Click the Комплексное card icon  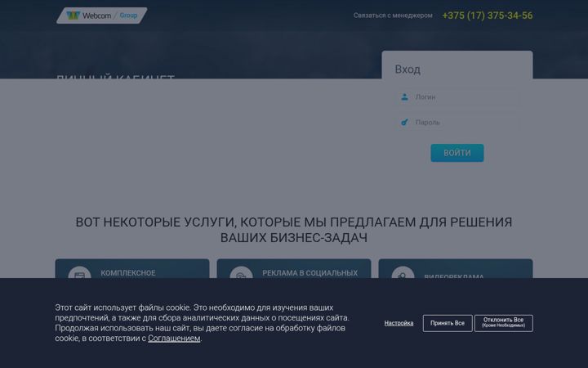coord(79,272)
